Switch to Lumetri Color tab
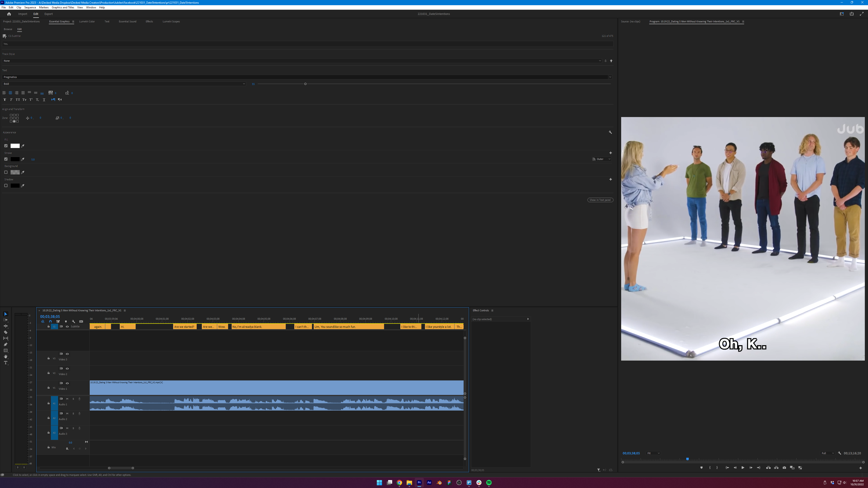The height and width of the screenshot is (488, 868). click(x=87, y=21)
